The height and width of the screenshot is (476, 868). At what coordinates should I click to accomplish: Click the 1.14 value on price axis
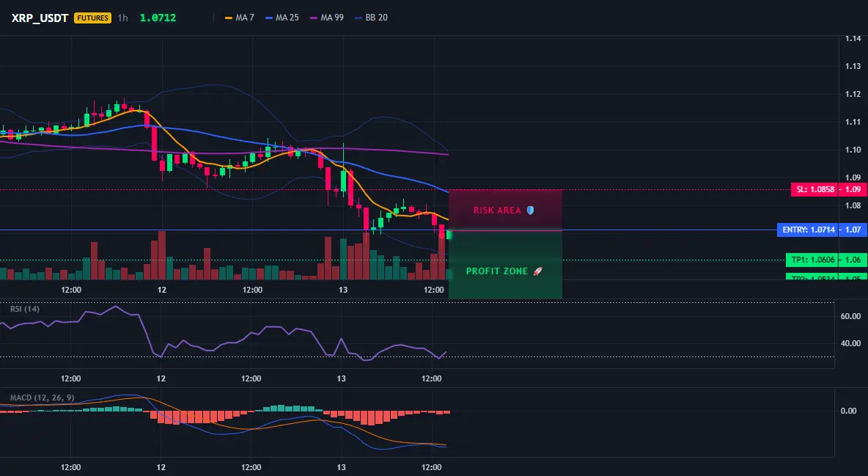point(853,39)
